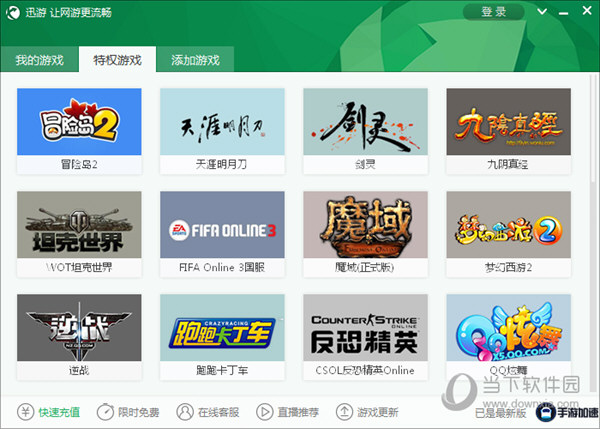Click the 手游加速 mobile acceleration icon
This screenshot has width=600, height=429.
tap(547, 411)
